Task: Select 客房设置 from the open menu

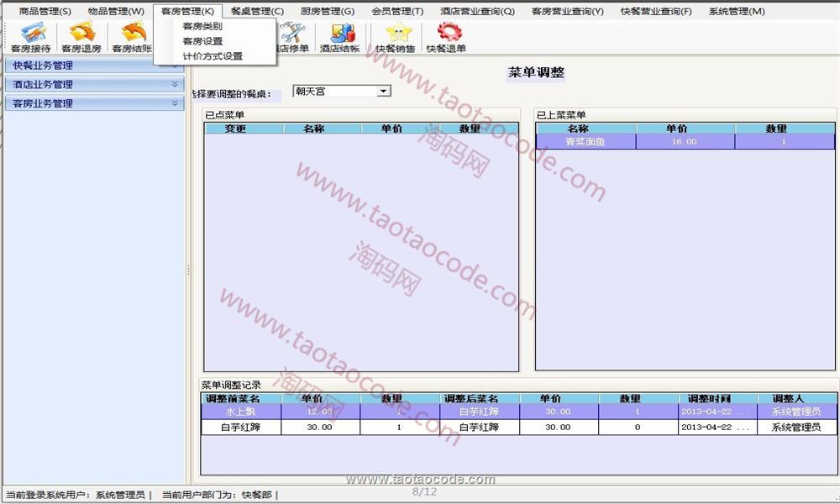Action: (202, 41)
